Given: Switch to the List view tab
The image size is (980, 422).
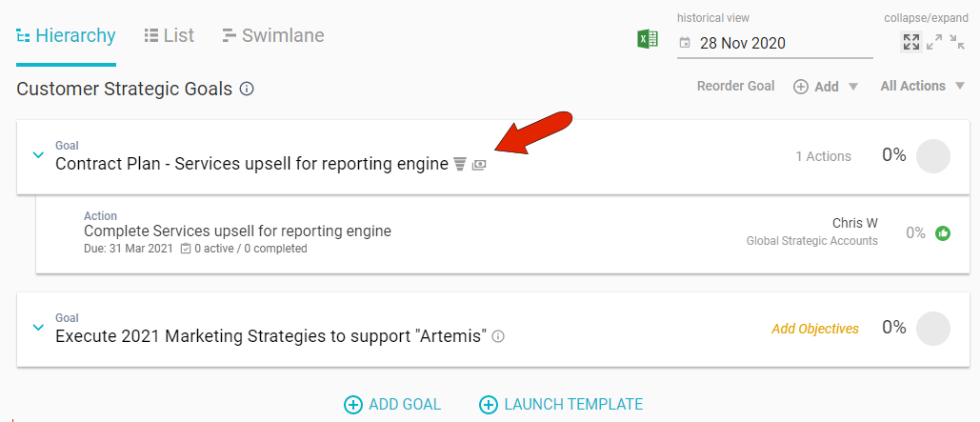Looking at the screenshot, I should point(169,36).
